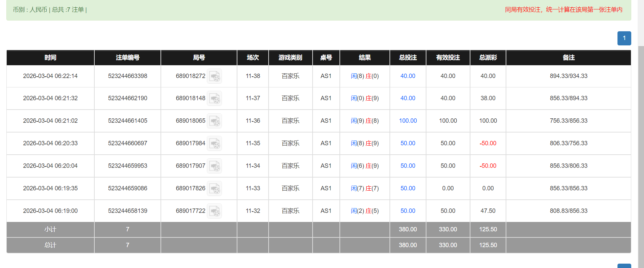This screenshot has height=268, width=644.
Task: Click the 时间 column header
Action: (50, 58)
